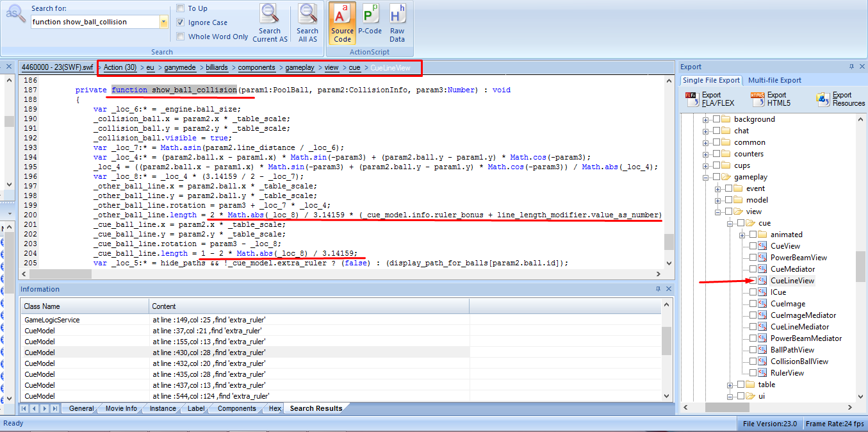Select the GameLogicService search result row

click(x=340, y=320)
